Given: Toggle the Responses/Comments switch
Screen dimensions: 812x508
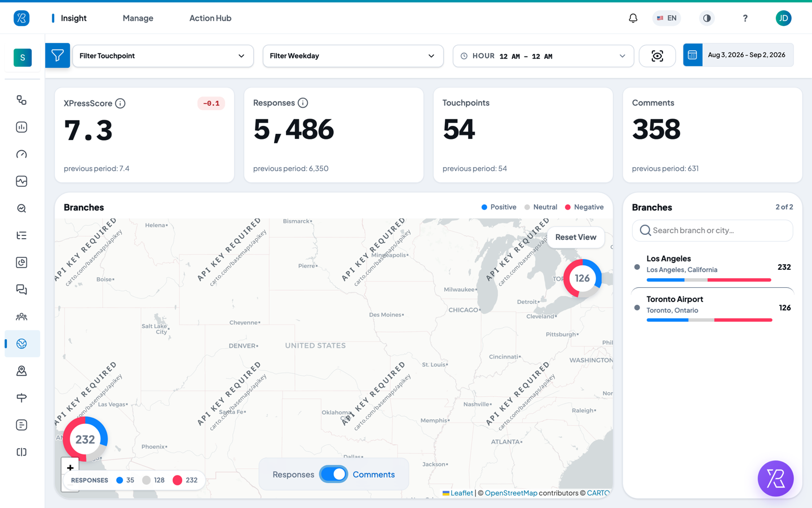Looking at the screenshot, I should pos(334,474).
